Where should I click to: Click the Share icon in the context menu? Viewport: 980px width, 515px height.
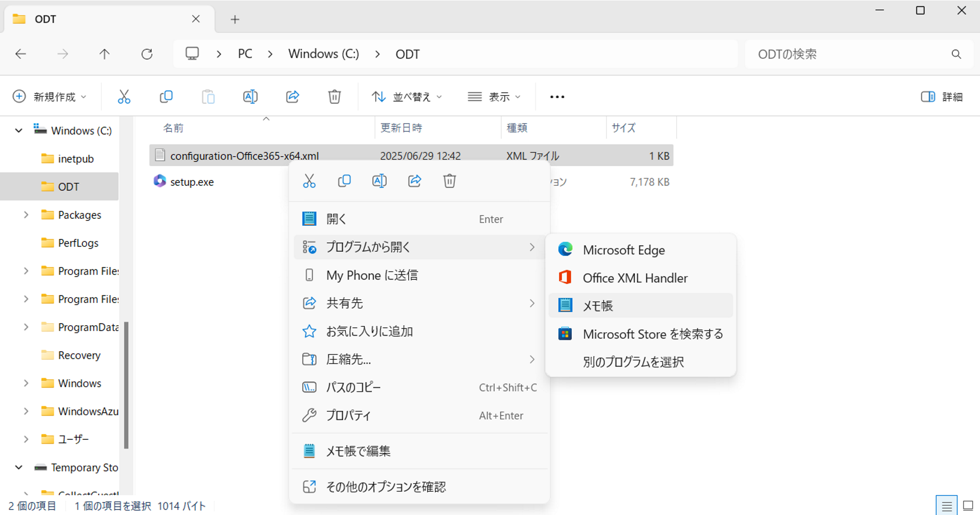pos(414,181)
